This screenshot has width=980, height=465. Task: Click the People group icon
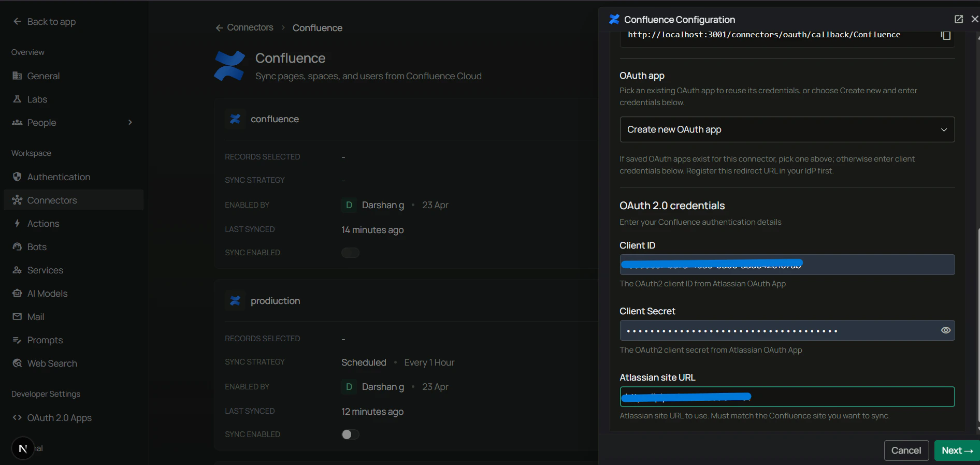(17, 122)
